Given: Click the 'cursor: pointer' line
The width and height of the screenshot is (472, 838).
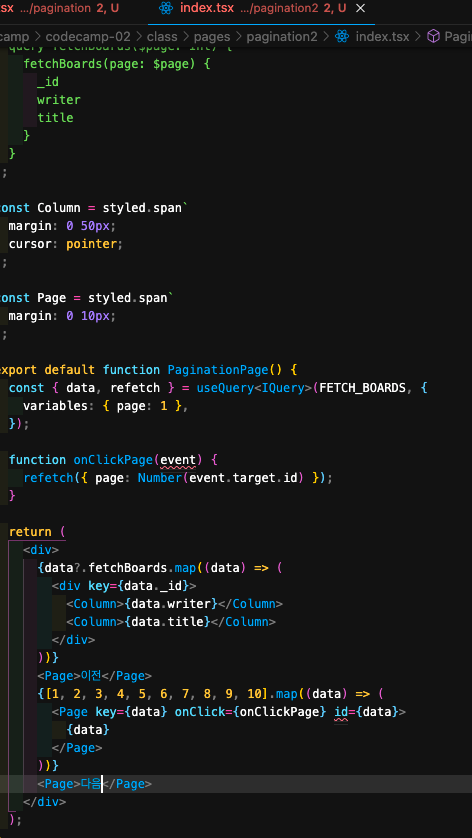Looking at the screenshot, I should pyautogui.click(x=66, y=244).
